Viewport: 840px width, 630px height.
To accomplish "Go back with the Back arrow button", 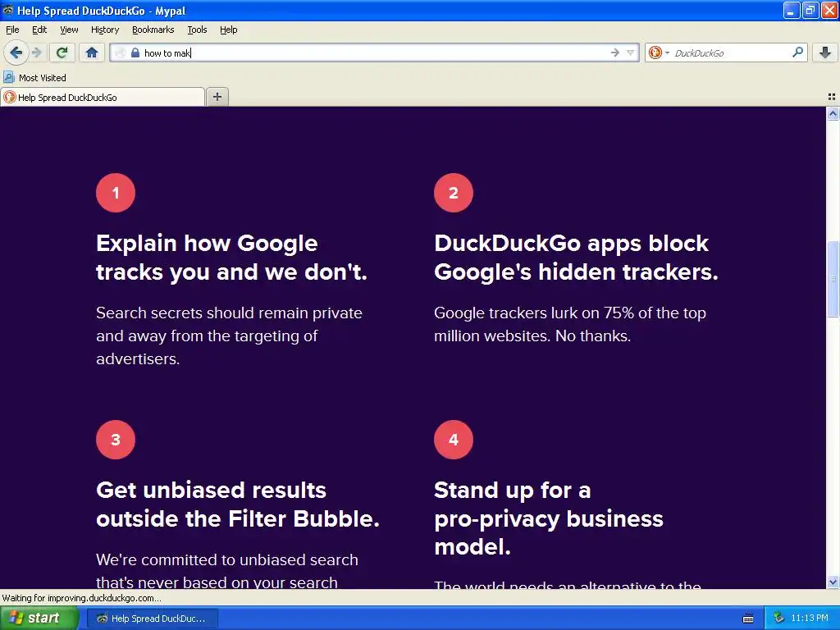I will click(16, 52).
